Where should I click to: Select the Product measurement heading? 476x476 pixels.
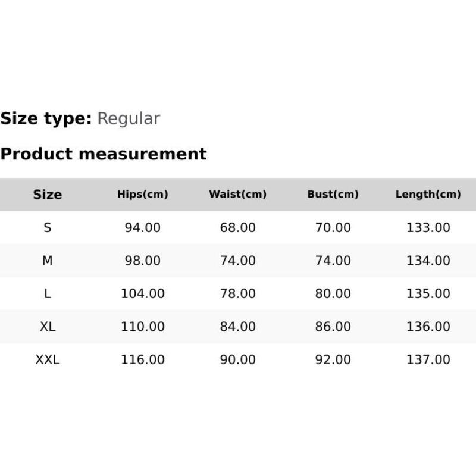coord(104,154)
